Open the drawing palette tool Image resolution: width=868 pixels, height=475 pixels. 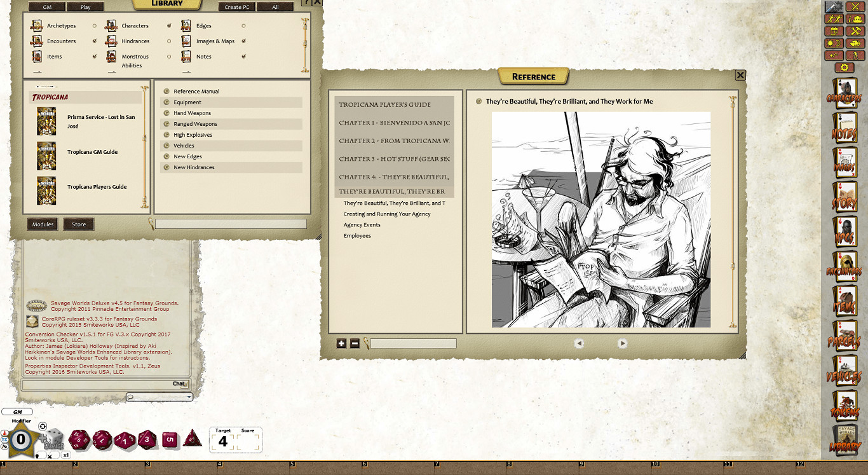click(855, 43)
